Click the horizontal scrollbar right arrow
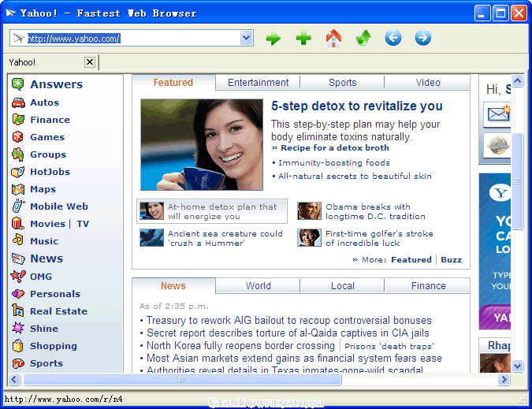 pos(504,379)
